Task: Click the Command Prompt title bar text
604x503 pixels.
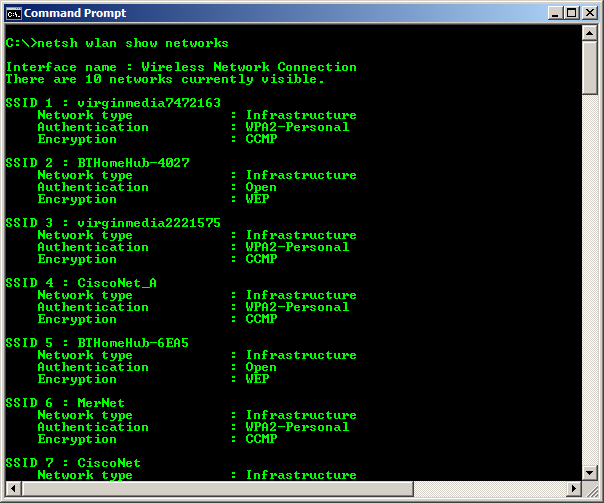Action: [75, 13]
